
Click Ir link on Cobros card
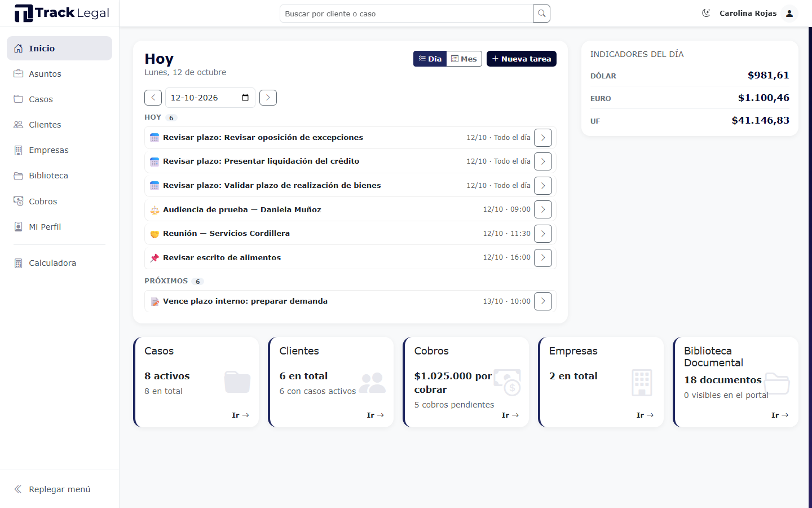(510, 415)
